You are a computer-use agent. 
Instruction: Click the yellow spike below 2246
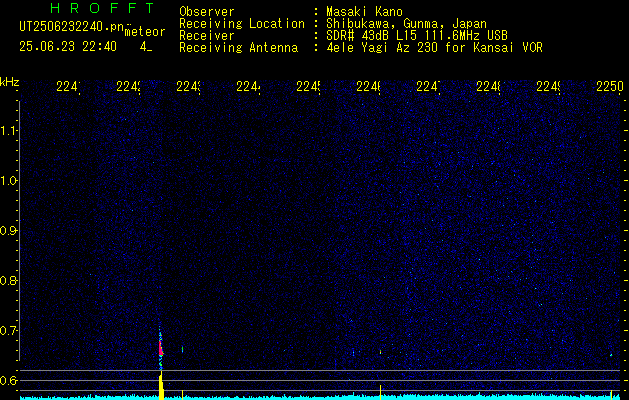[x=380, y=392]
